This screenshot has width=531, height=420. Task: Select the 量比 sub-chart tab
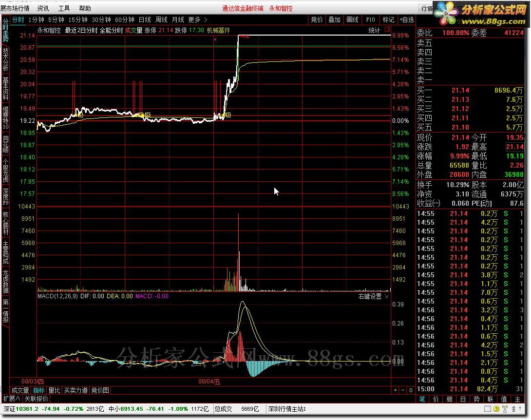coord(54,390)
